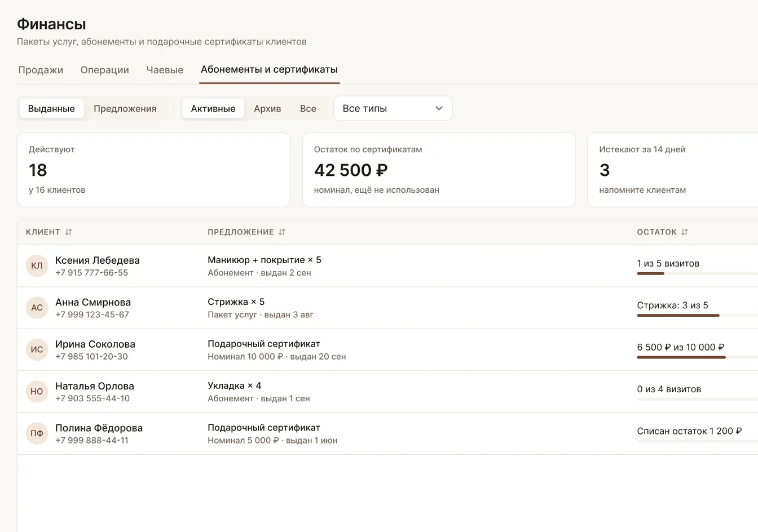Click the Укладка × 4 offer
Image resolution: width=758 pixels, height=532 pixels.
click(235, 385)
